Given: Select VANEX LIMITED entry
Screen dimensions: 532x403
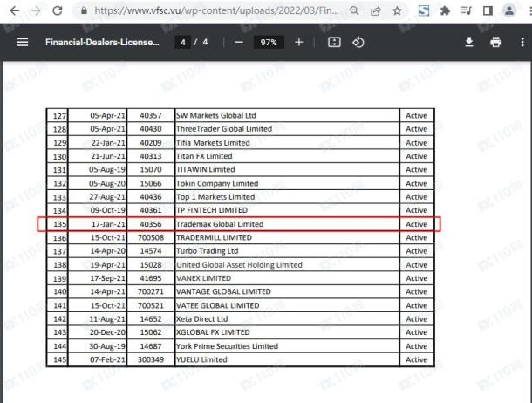Looking at the screenshot, I should [203, 278].
